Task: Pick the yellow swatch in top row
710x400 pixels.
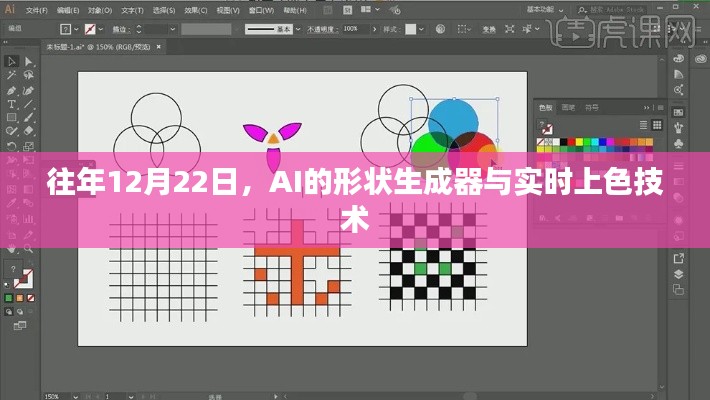Action: pyautogui.click(x=579, y=142)
